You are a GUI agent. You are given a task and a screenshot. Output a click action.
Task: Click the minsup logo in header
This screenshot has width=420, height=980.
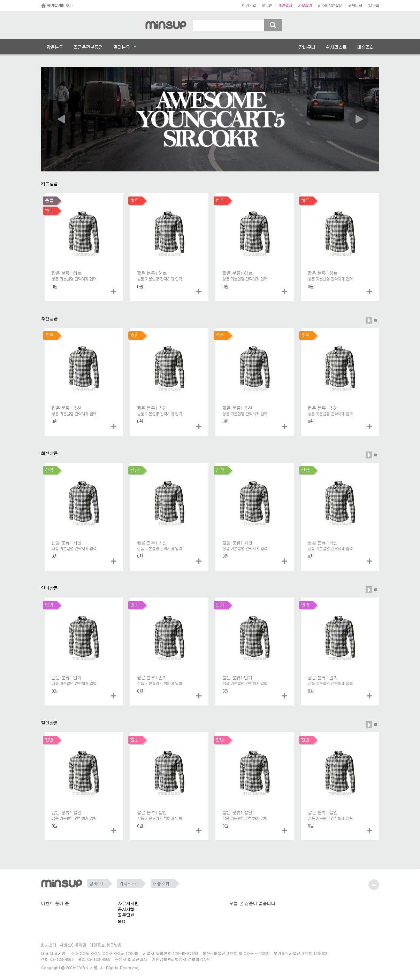tap(166, 25)
